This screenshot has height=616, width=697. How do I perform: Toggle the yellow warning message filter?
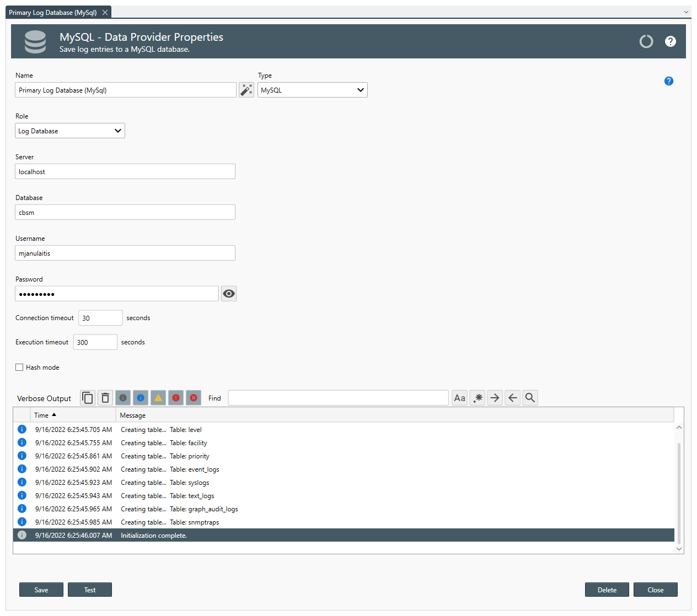point(158,398)
